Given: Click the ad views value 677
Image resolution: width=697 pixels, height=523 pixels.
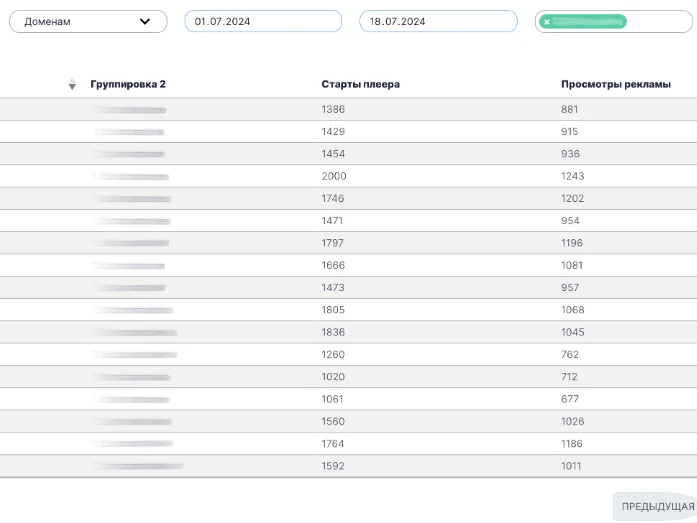Looking at the screenshot, I should [570, 399].
